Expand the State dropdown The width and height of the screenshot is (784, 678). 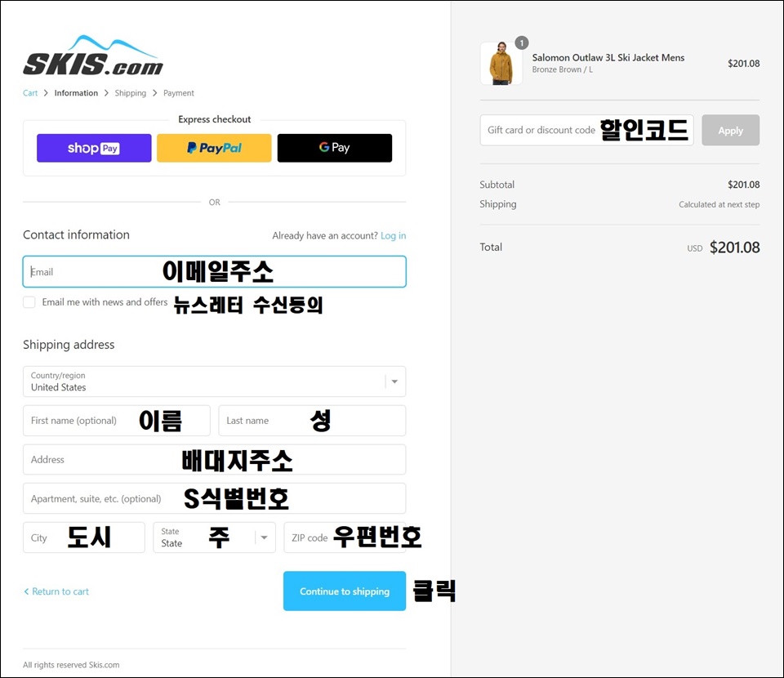[215, 537]
